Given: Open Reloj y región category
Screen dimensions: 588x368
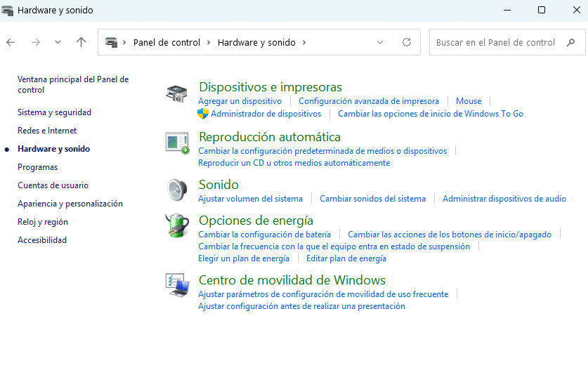Looking at the screenshot, I should (x=43, y=222).
